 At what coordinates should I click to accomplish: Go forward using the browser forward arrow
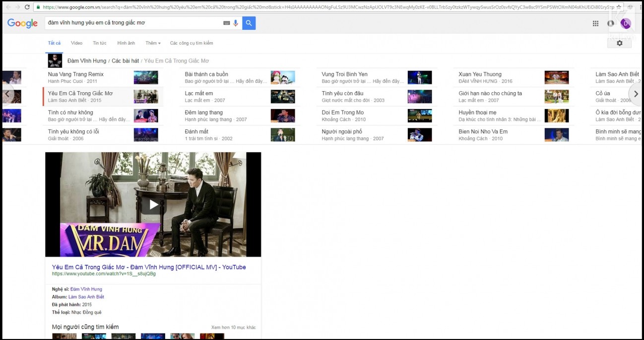coord(17,7)
